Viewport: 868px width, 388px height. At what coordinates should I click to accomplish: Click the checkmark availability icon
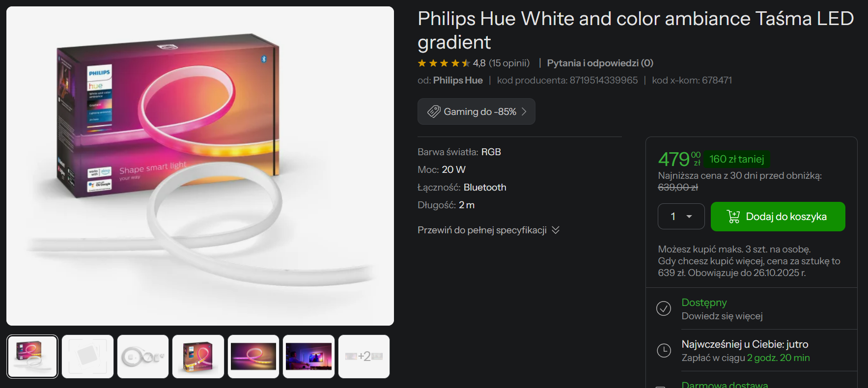pos(664,308)
